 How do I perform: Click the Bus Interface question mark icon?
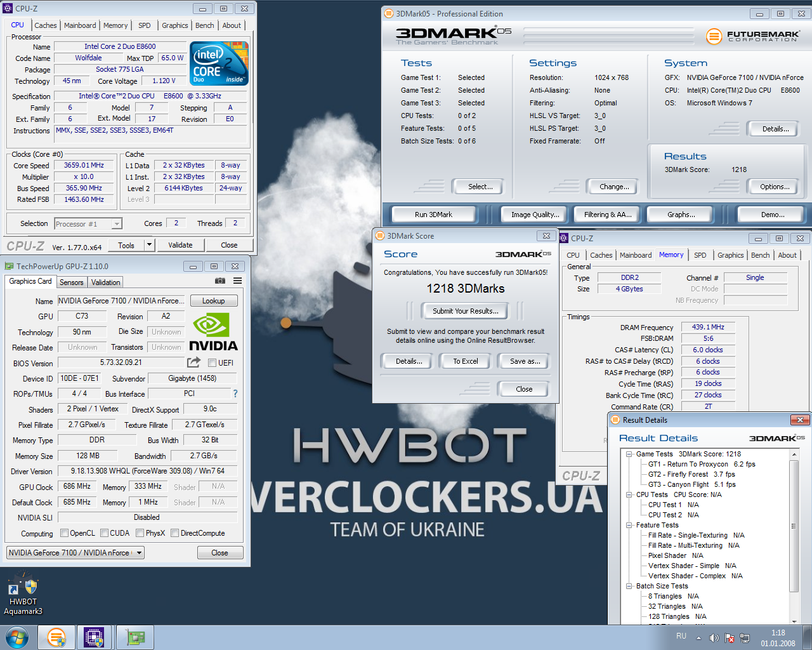235,394
